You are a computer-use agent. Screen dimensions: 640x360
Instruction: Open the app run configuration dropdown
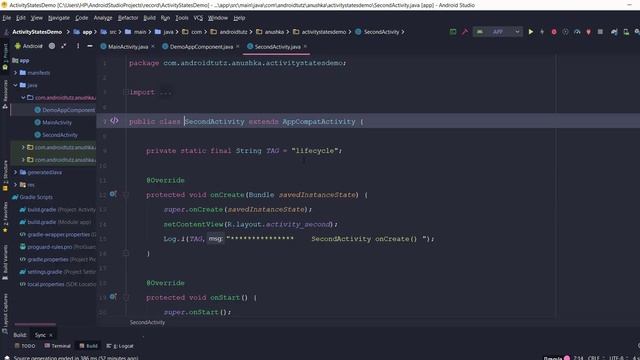coord(498,32)
